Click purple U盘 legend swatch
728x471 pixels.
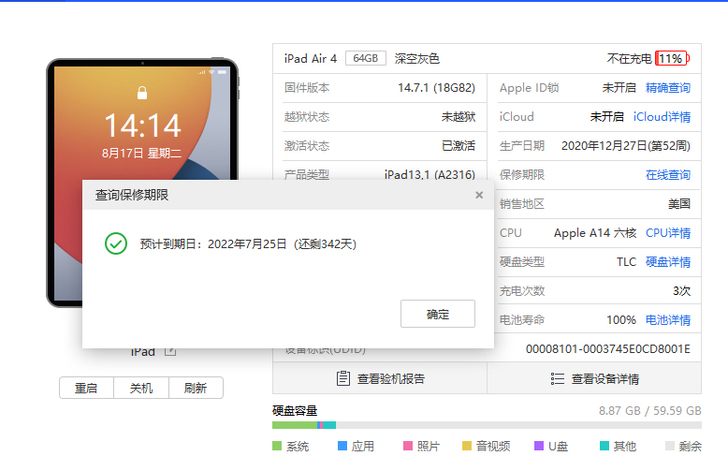tap(539, 446)
